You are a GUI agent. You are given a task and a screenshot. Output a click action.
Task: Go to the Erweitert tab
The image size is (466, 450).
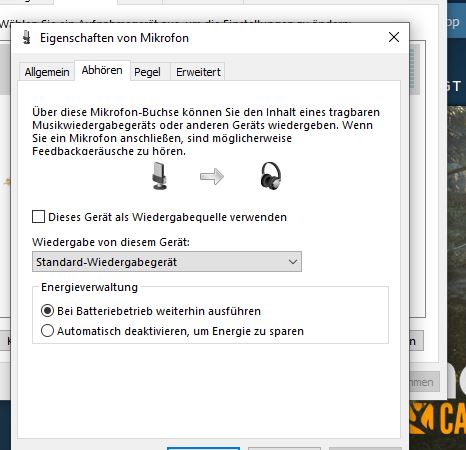click(x=198, y=72)
